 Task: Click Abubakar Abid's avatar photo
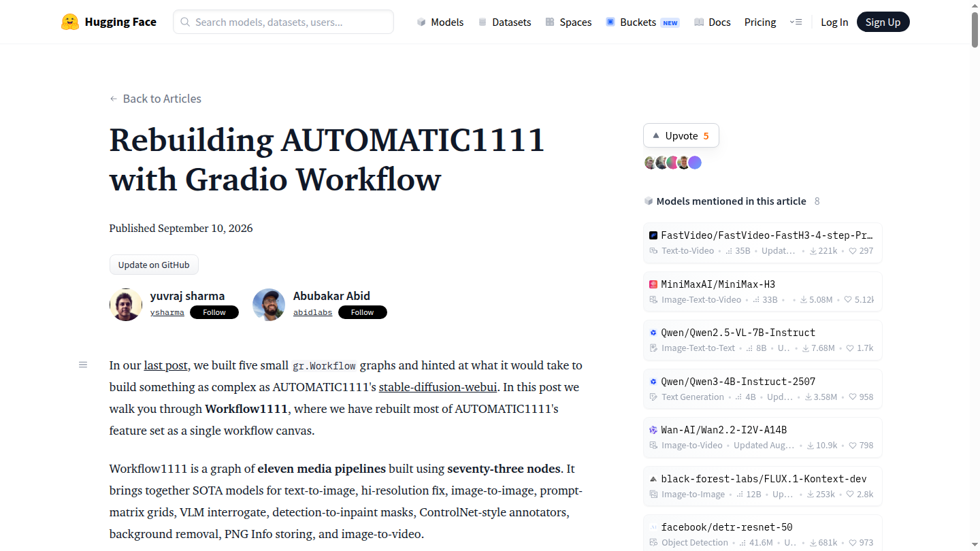[x=269, y=305]
